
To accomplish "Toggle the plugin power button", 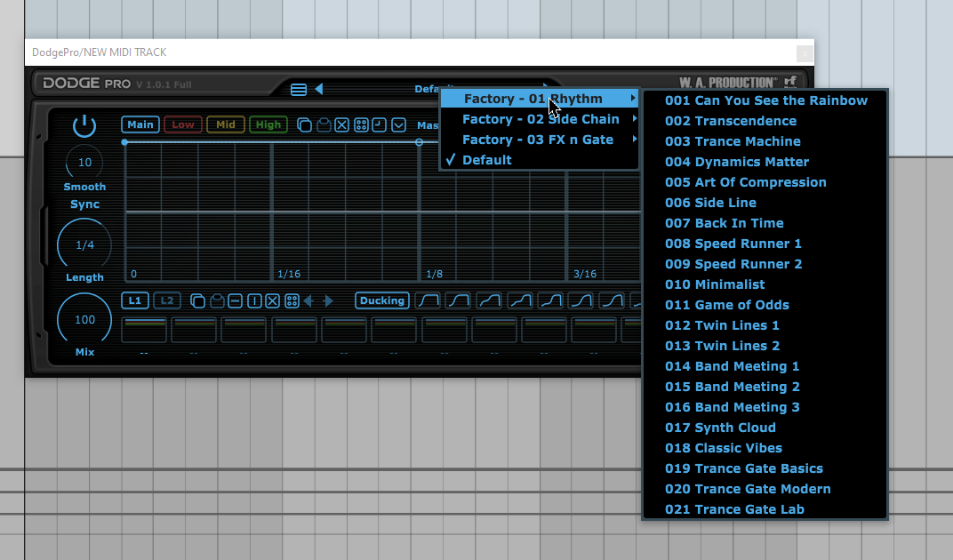I will point(84,126).
